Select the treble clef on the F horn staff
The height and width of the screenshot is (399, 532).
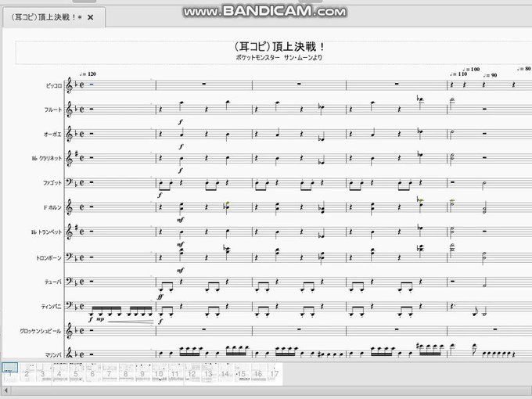[69, 207]
